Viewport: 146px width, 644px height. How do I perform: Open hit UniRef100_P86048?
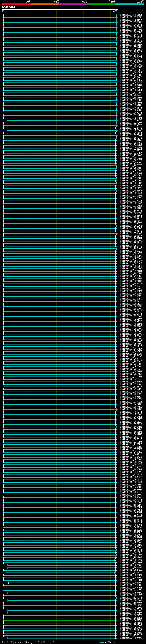pos(131,361)
